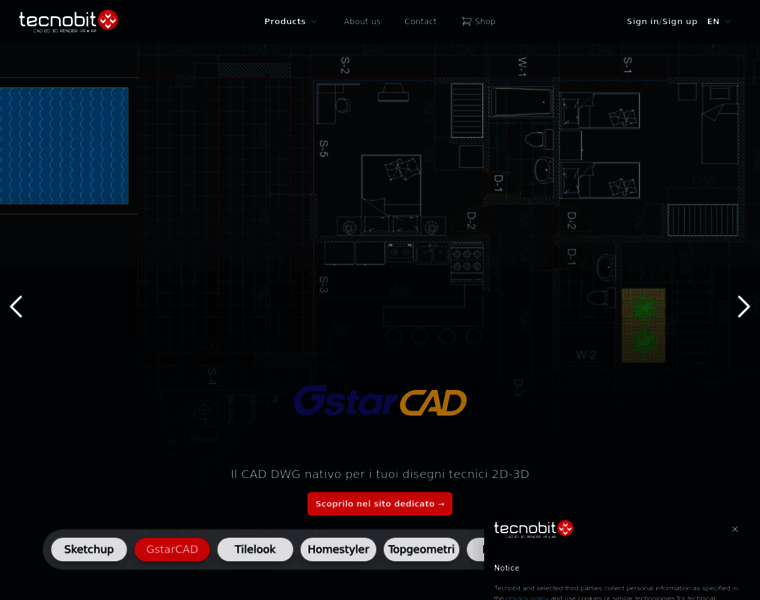
Task: Click the Notice heading text
Action: coord(507,568)
